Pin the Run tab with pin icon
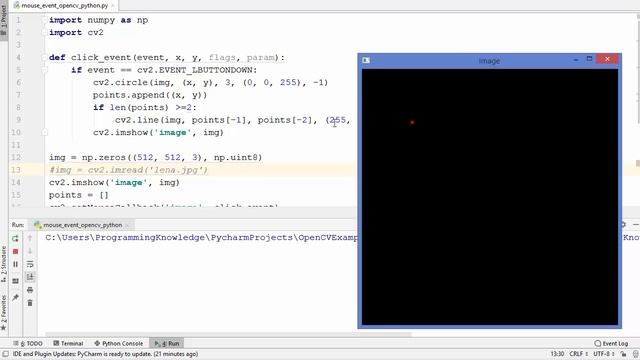Image resolution: width=640 pixels, height=360 pixels. 16,298
